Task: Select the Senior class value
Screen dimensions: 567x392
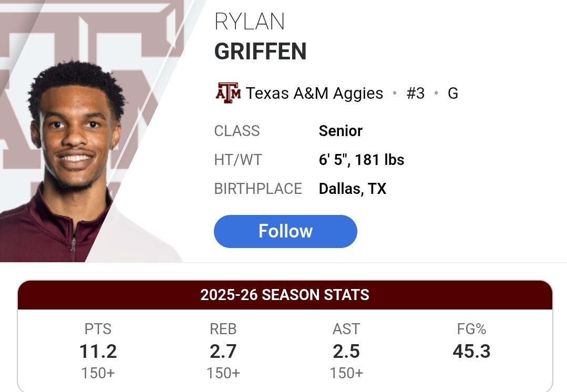Action: click(x=341, y=131)
